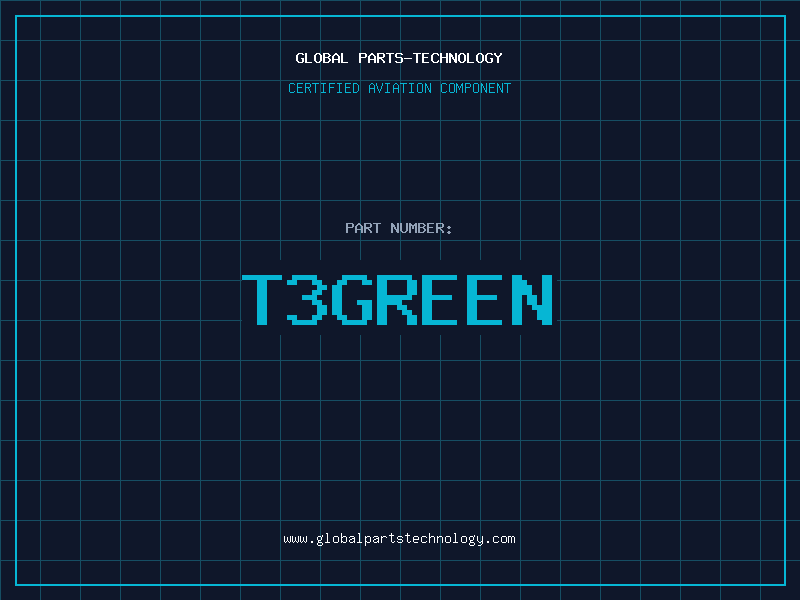The width and height of the screenshot is (800, 600).
Task: Click the GLOBAL PARTS-TECHNOLOGY heading
Action: point(399,58)
